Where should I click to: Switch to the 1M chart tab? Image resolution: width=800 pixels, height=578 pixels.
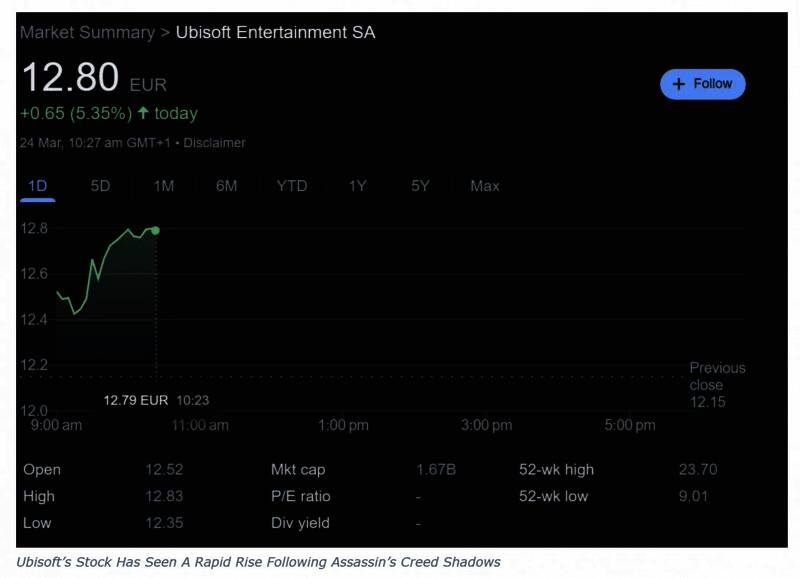[x=164, y=186]
